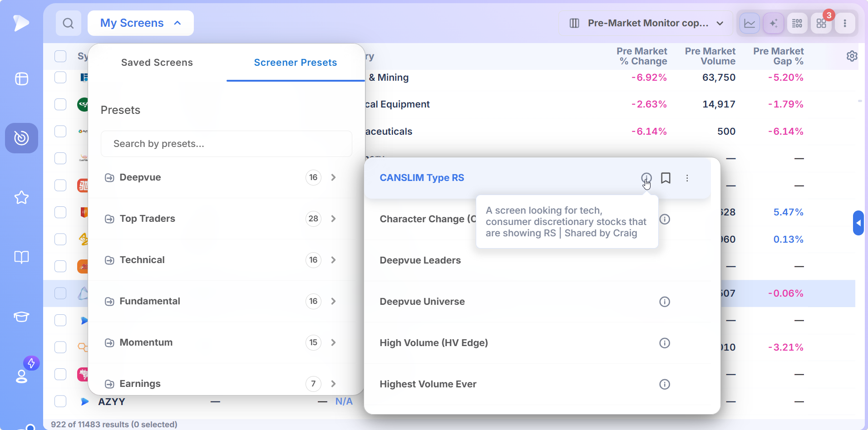This screenshot has width=868, height=430.
Task: Open the three-dot menu for CANSLIM Type RS
Action: pos(687,178)
